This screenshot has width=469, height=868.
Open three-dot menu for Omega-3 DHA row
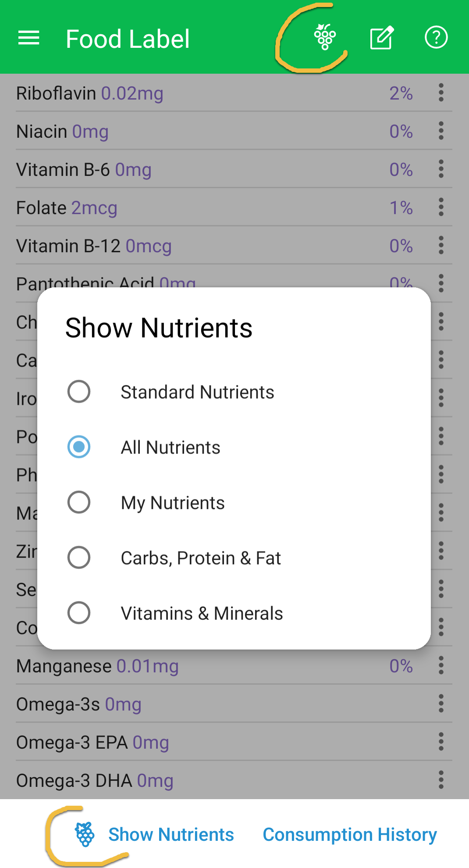(x=441, y=780)
